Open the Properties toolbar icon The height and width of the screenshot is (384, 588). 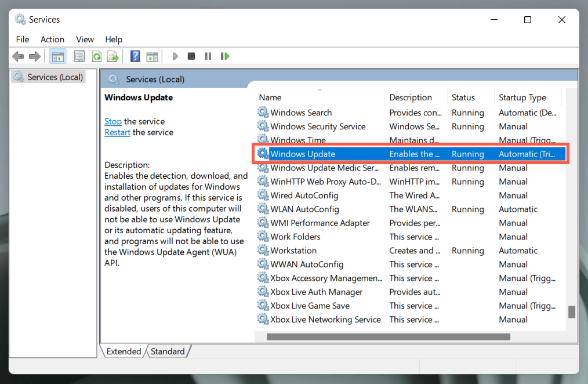79,57
